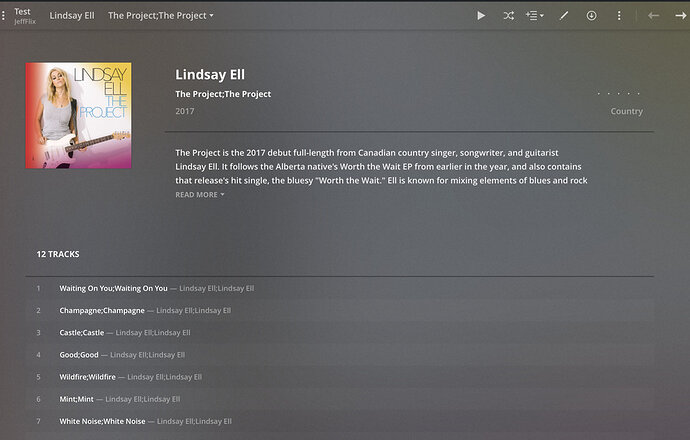Expand the READ MORE description
This screenshot has height=440, width=690.
tap(200, 194)
